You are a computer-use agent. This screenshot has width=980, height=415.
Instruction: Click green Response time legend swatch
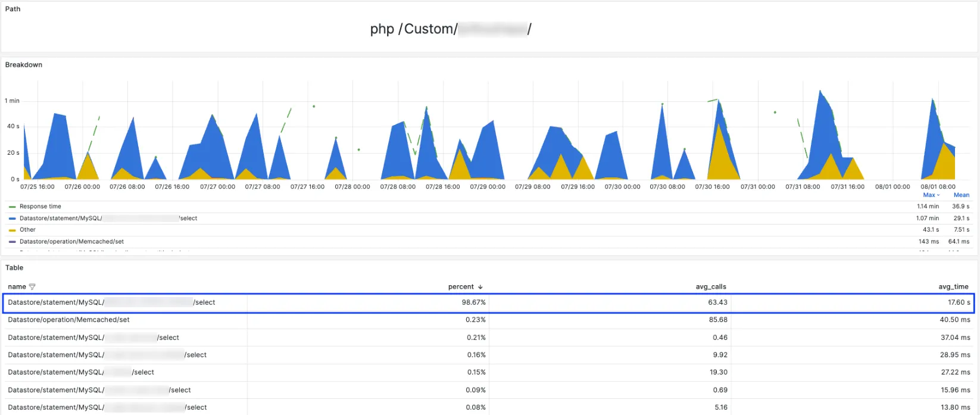13,207
